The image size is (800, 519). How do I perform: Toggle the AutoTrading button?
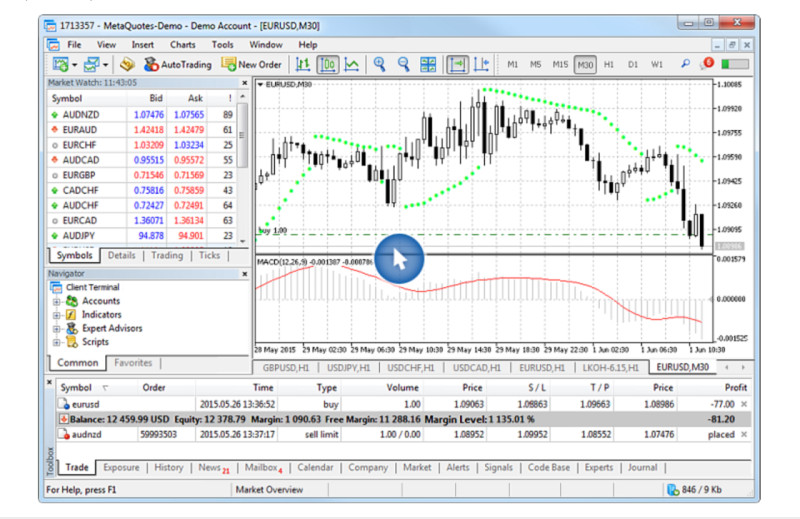177,65
